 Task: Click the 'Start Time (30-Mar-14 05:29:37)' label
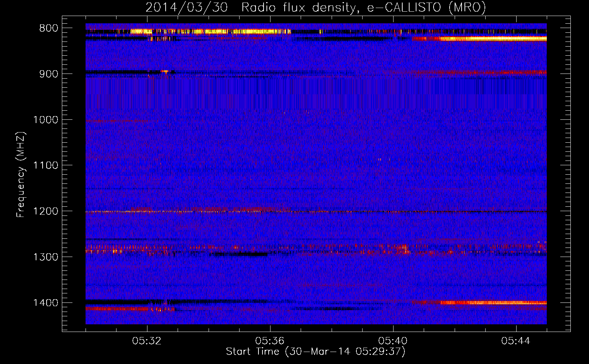[316, 352]
